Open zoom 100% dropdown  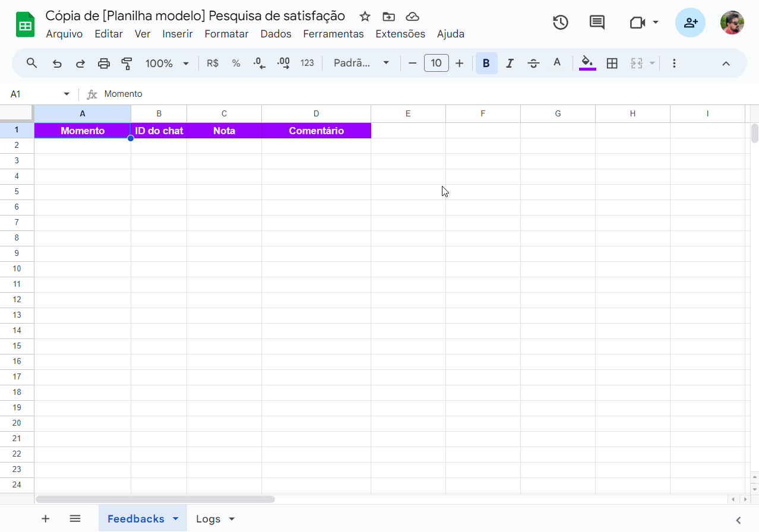click(x=167, y=63)
